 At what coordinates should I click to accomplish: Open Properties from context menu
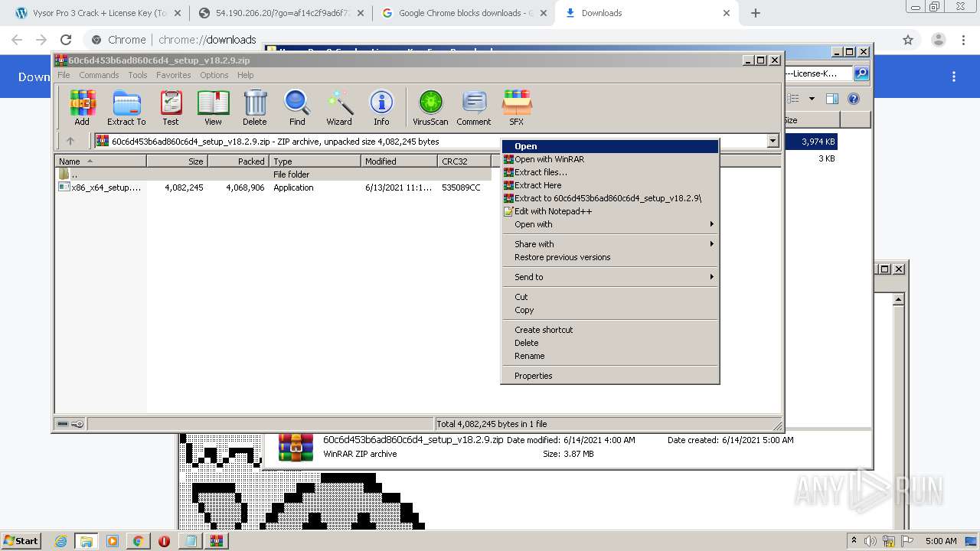click(610, 376)
